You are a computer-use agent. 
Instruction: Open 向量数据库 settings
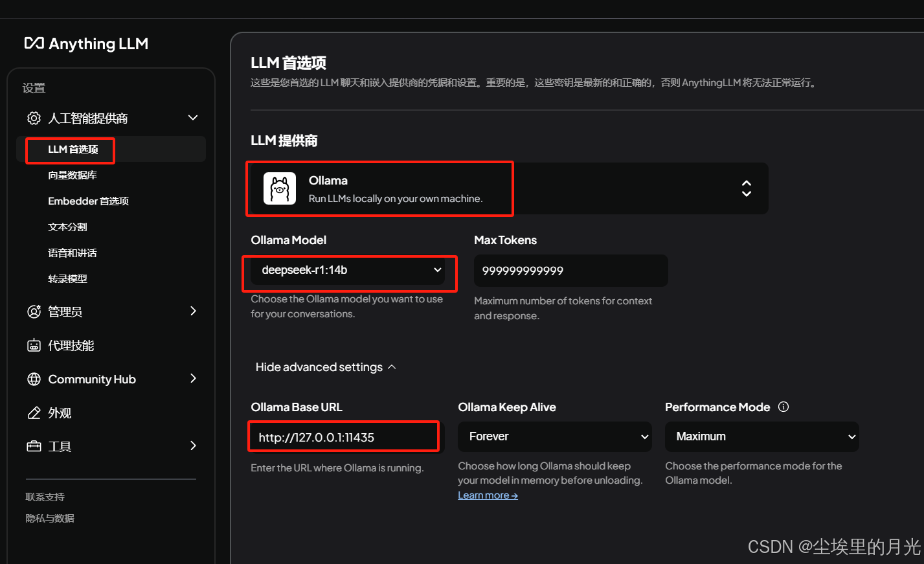73,175
